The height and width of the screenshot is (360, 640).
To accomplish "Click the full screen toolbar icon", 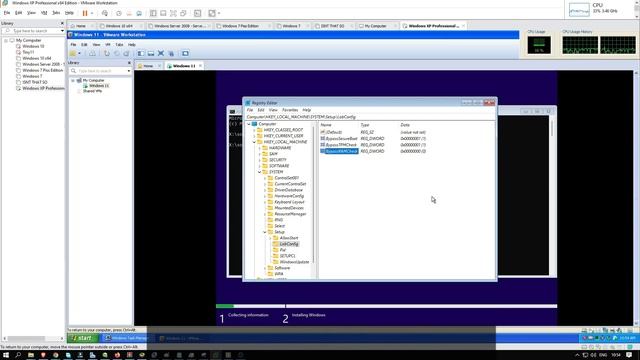I will click(x=173, y=13).
